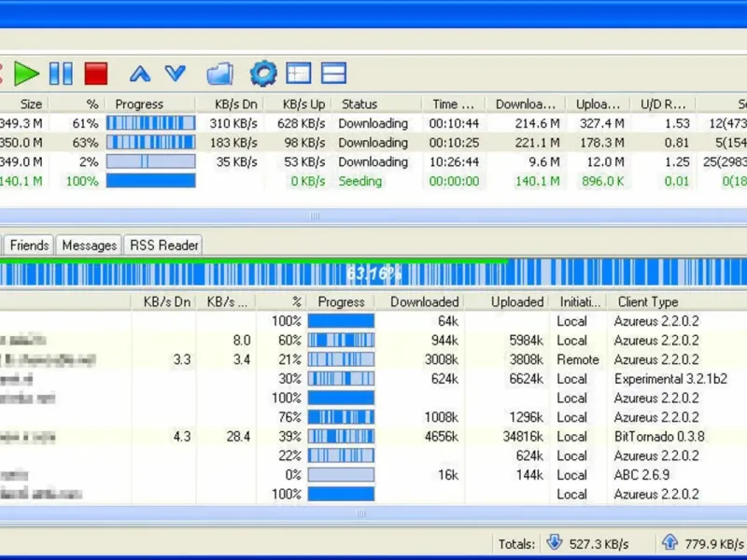Open settings via blue gear icon
This screenshot has width=747, height=560.
[x=263, y=74]
